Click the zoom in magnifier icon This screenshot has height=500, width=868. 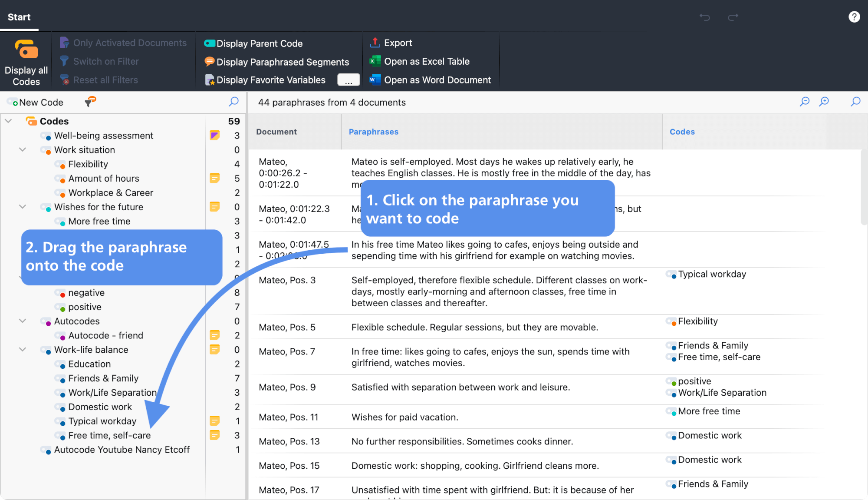[824, 102]
